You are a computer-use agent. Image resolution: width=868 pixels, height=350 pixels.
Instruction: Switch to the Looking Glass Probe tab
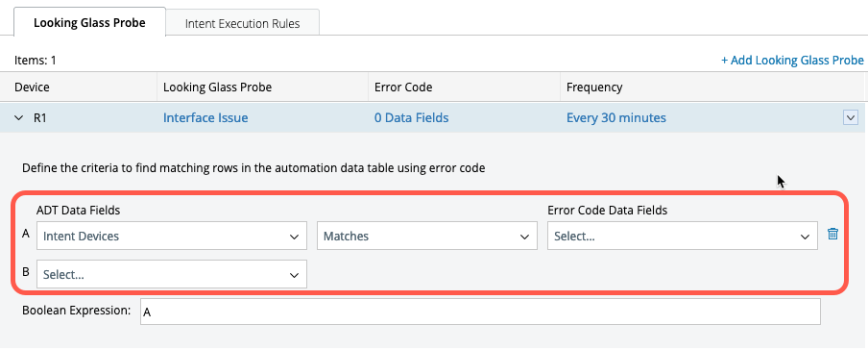click(89, 23)
